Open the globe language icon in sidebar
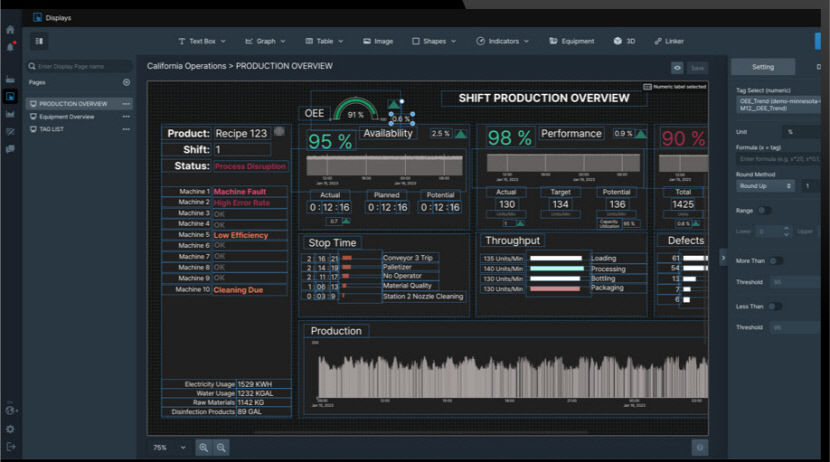The width and height of the screenshot is (830, 462). point(10,410)
